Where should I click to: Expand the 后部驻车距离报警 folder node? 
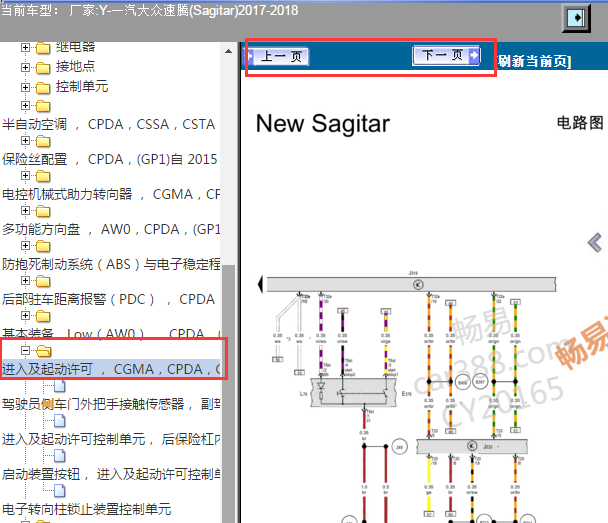coord(25,280)
